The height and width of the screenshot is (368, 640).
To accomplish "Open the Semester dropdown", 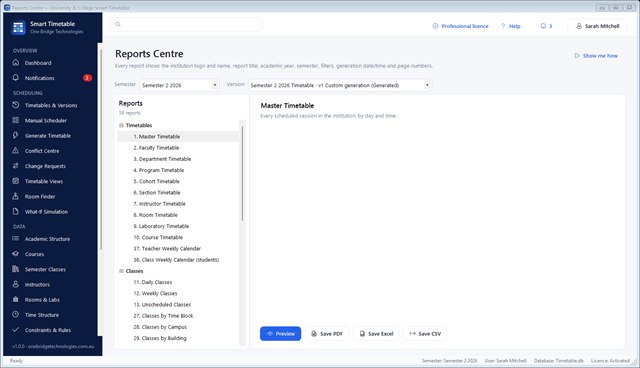I will [x=179, y=85].
